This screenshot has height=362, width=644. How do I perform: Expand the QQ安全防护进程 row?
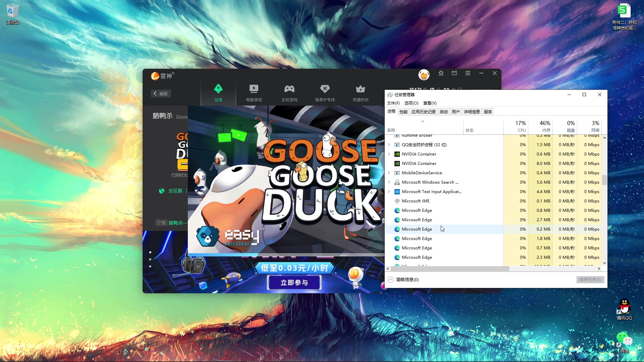389,145
